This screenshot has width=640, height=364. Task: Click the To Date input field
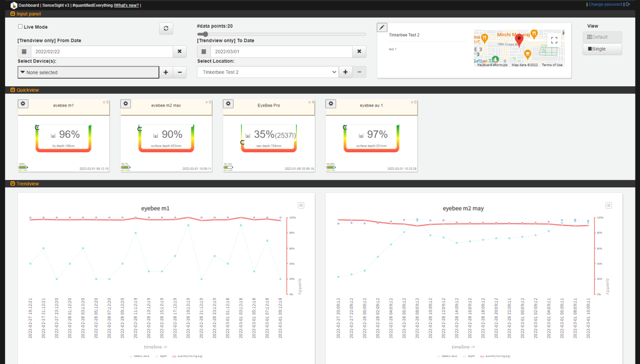point(281,52)
